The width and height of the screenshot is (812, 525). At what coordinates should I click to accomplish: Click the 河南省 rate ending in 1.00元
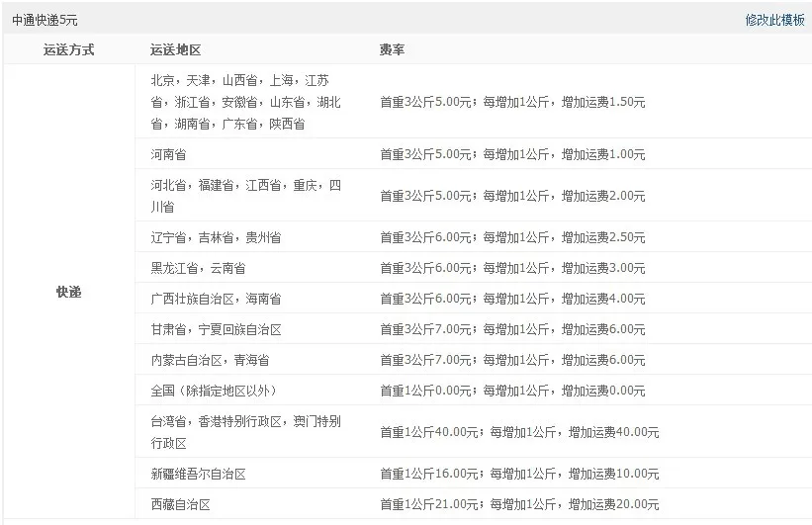pos(512,154)
